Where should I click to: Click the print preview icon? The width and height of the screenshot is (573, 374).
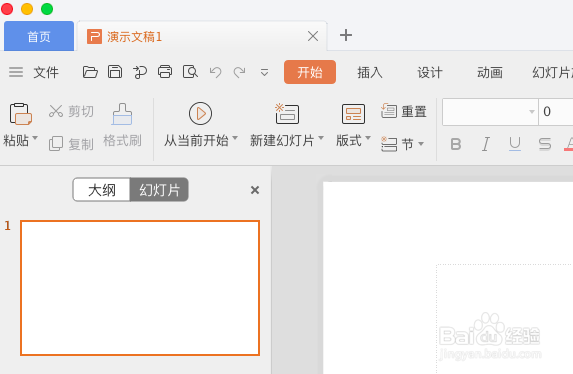tap(190, 72)
